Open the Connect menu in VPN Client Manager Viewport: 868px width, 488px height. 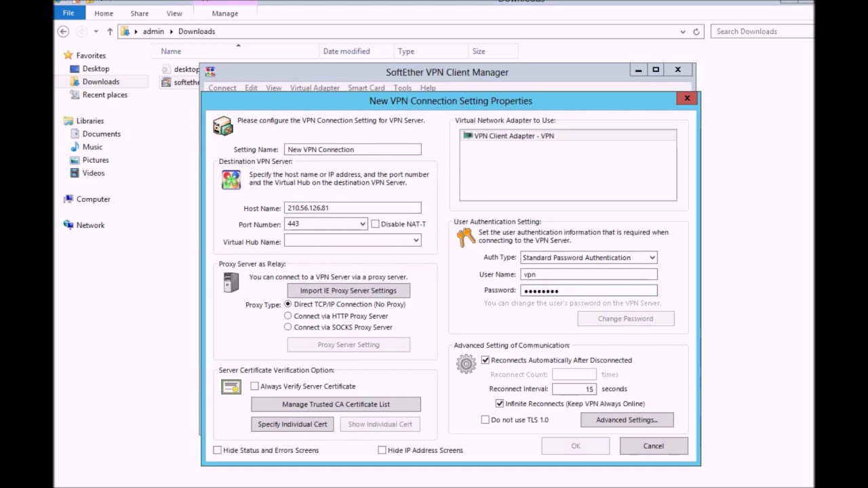click(222, 88)
